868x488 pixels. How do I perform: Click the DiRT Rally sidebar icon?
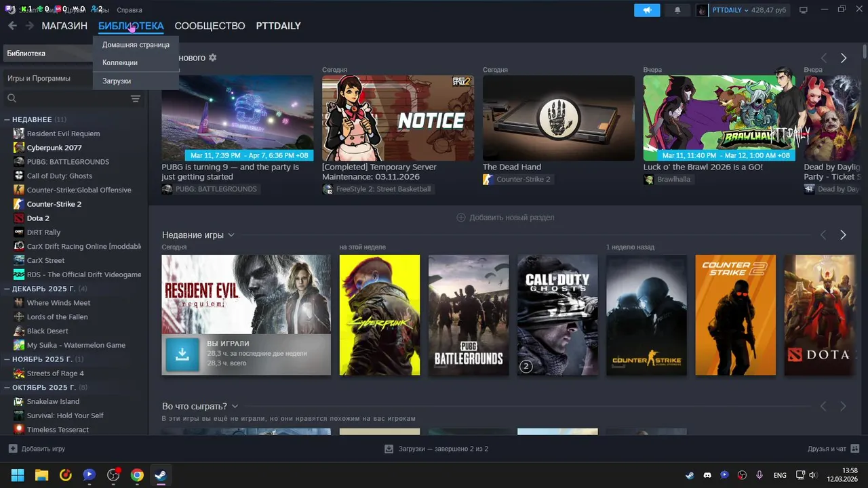point(19,232)
